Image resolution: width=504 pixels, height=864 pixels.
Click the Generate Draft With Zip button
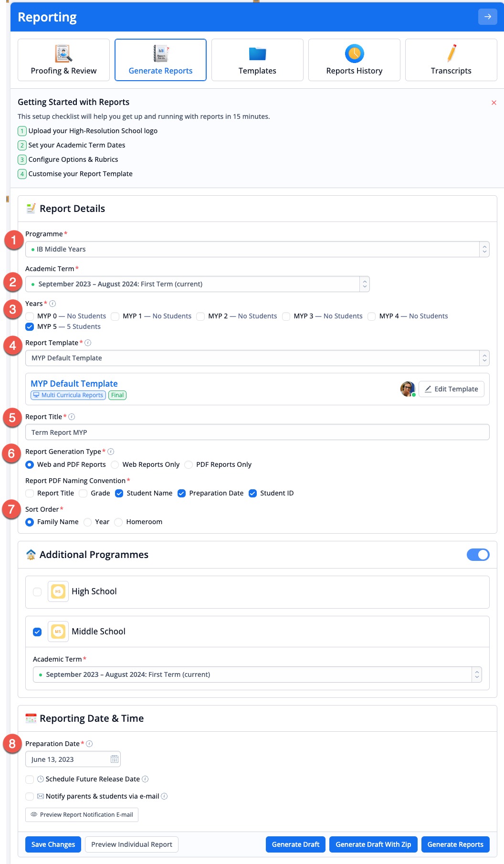point(373,844)
